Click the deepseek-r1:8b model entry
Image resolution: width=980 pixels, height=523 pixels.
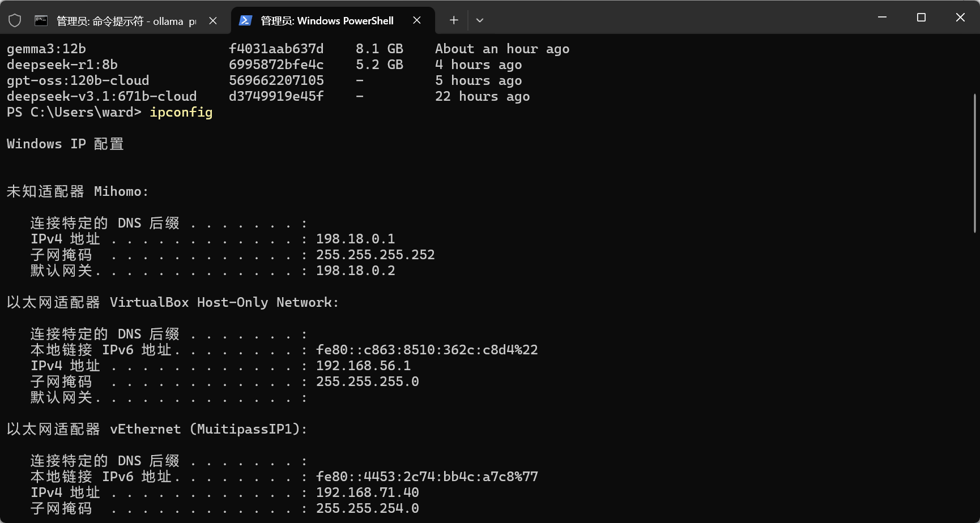pyautogui.click(x=62, y=65)
